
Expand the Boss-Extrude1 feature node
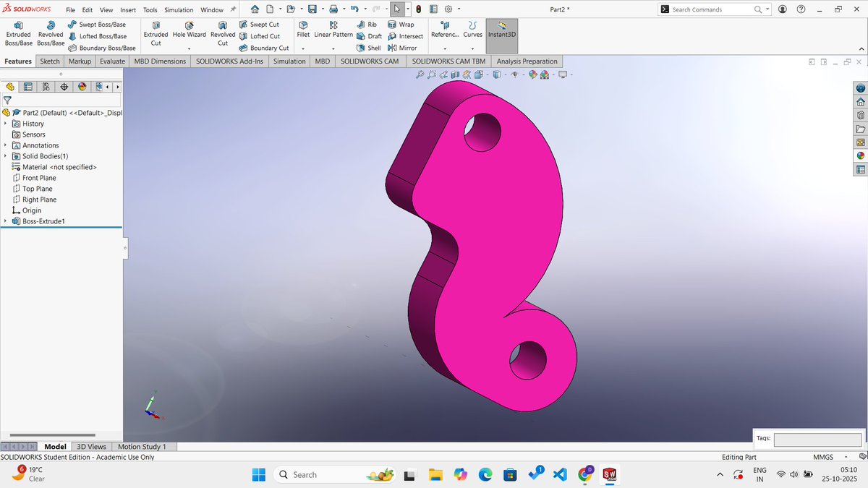6,221
